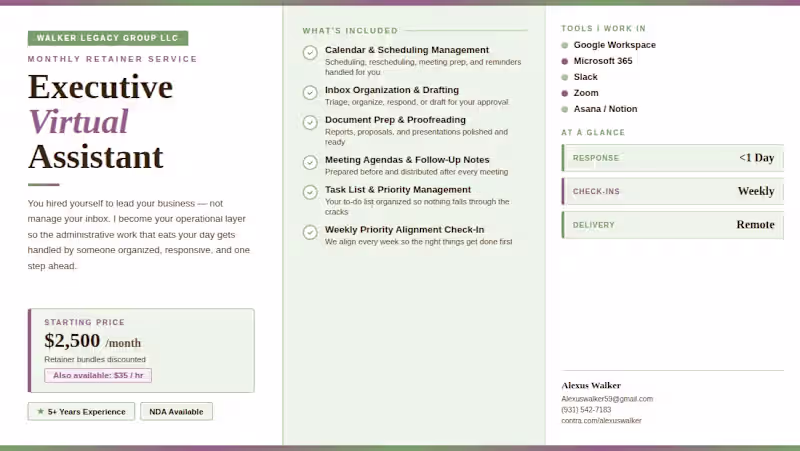The image size is (800, 451).
Task: Click the Check-Ins Weekly card
Action: click(672, 191)
